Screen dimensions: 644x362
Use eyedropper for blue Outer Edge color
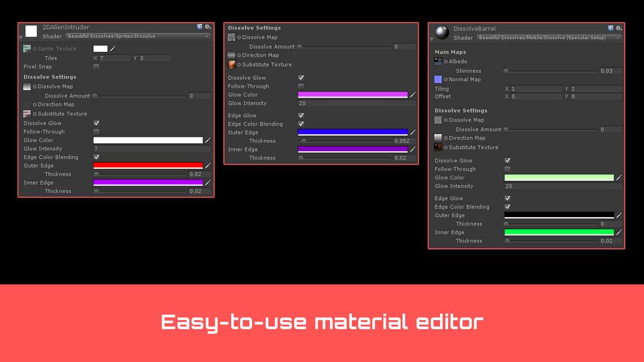pos(413,132)
